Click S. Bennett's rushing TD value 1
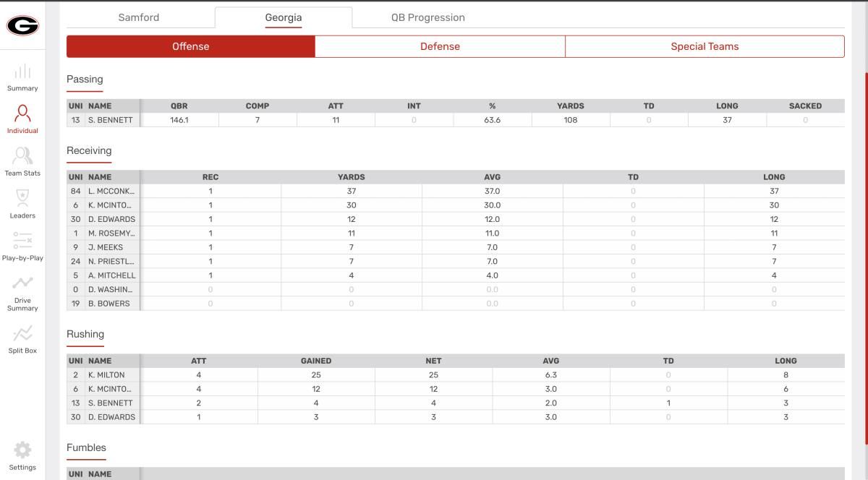The width and height of the screenshot is (868, 480). click(668, 403)
